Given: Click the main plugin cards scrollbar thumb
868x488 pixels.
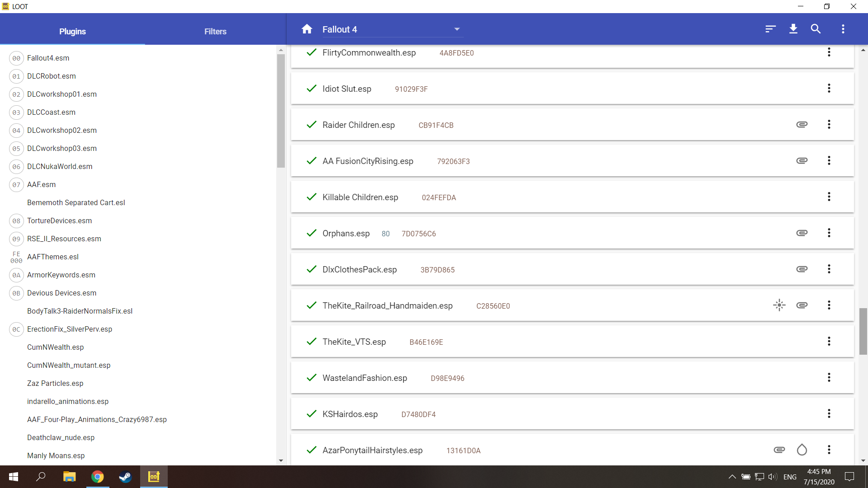Looking at the screenshot, I should (863, 331).
